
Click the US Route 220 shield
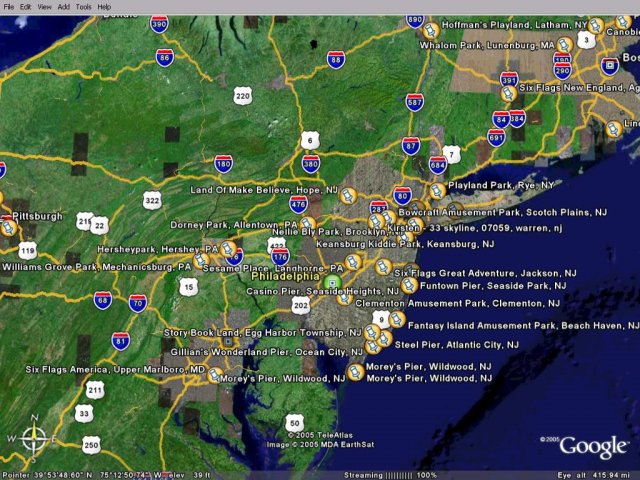pyautogui.click(x=243, y=96)
